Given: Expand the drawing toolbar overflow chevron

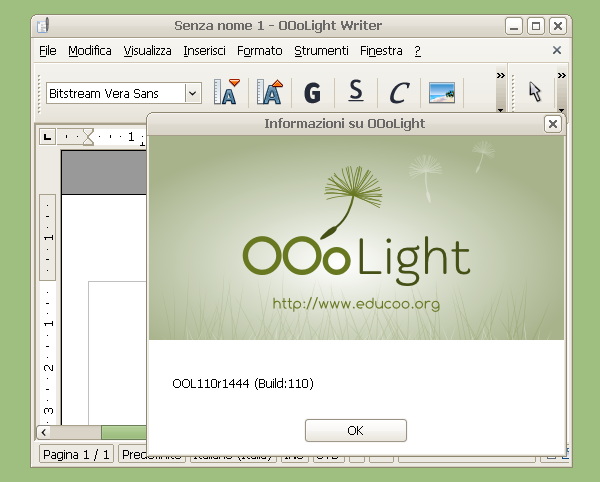Looking at the screenshot, I should click(561, 75).
